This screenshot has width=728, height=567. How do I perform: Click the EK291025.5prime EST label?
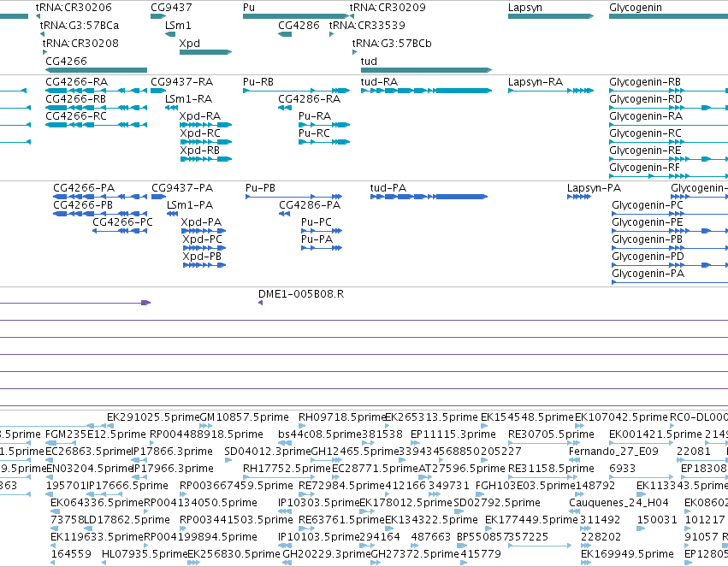tap(153, 417)
